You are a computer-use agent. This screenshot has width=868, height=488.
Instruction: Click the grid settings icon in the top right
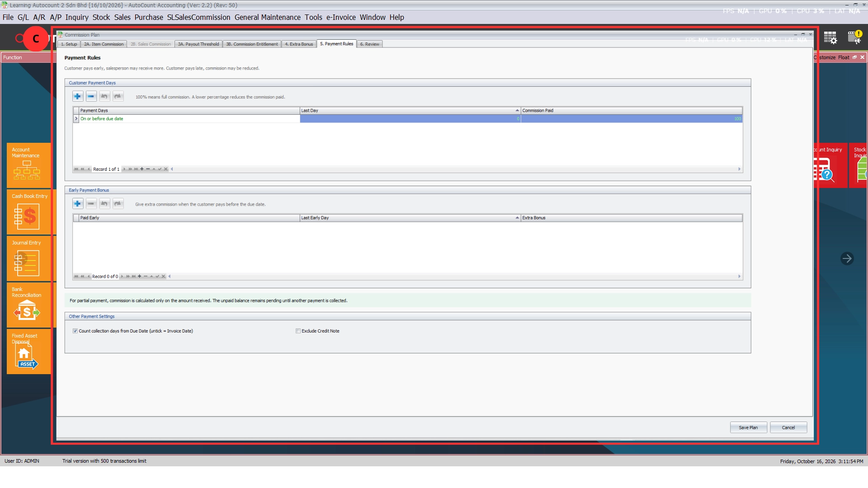pos(830,38)
